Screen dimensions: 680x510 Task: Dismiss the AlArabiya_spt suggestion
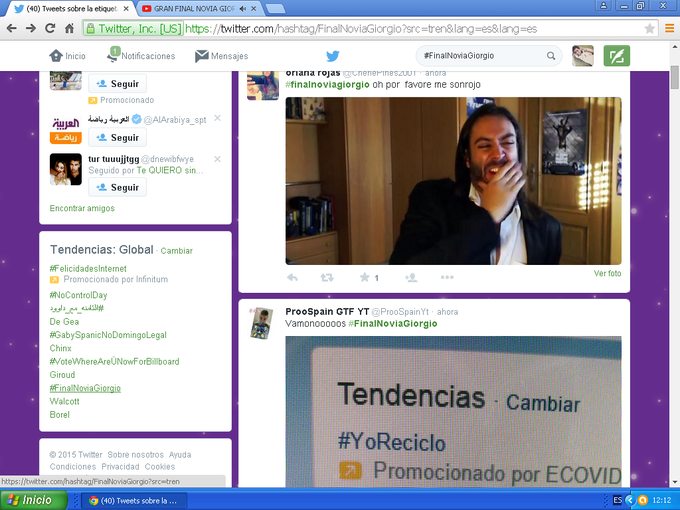[x=218, y=118]
